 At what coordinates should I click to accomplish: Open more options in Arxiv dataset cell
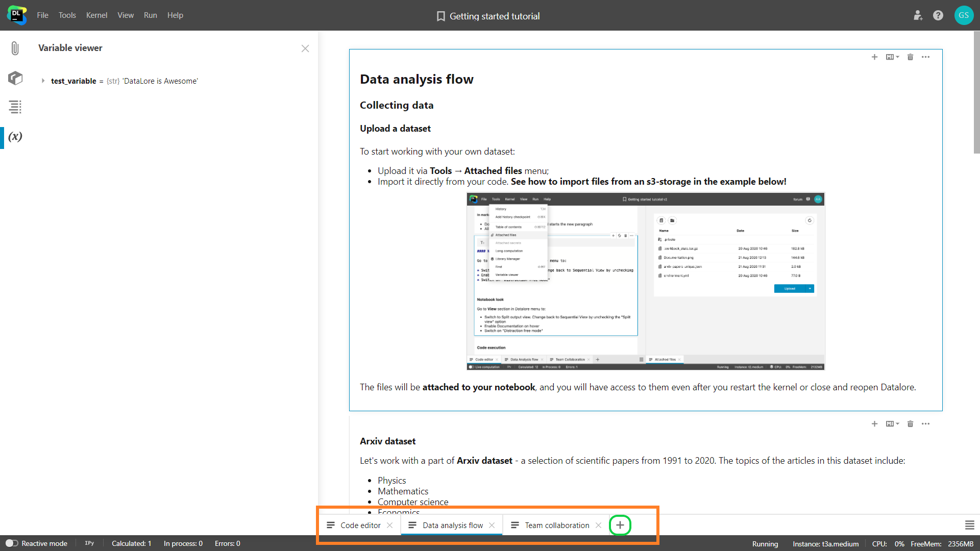(x=926, y=424)
